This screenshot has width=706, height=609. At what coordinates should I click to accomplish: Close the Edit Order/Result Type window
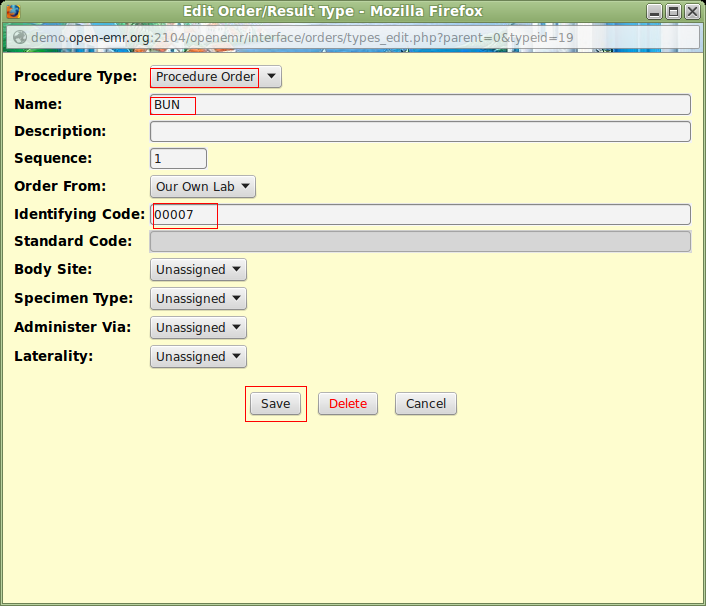(x=692, y=12)
